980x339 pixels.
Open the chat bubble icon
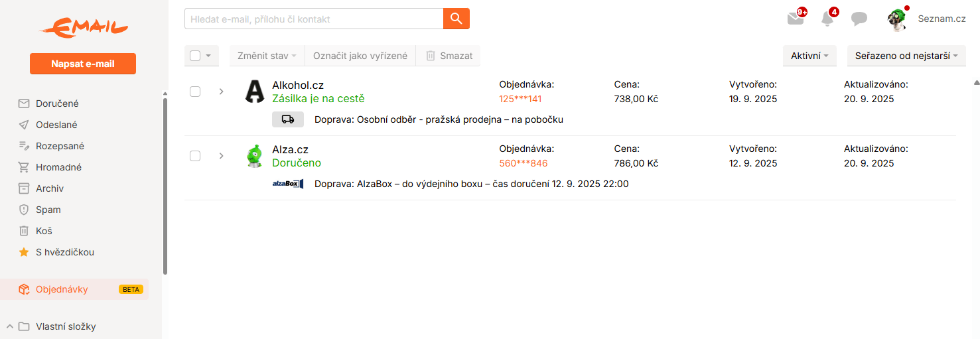[x=859, y=19]
